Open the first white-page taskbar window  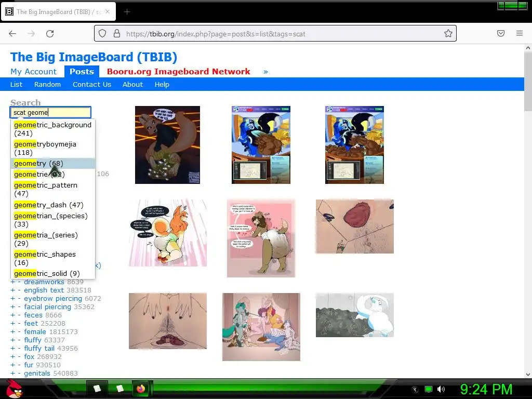(97, 389)
